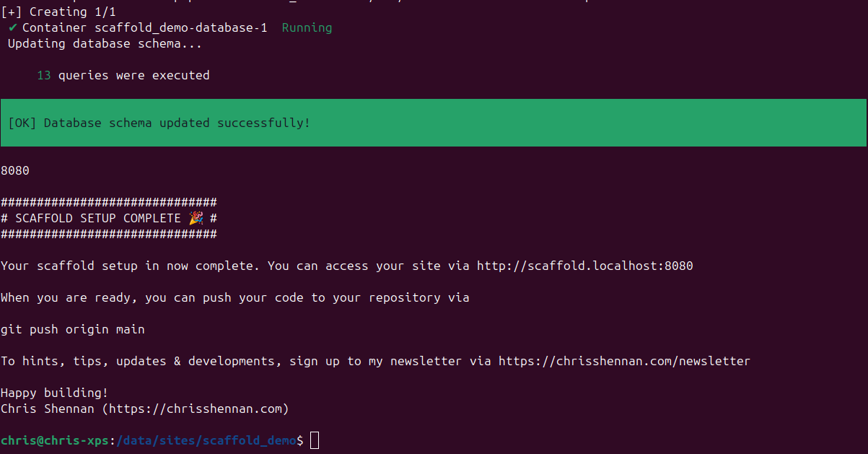
Task: Click the /data/sites/scaffold_demo prompt path
Action: [206, 440]
